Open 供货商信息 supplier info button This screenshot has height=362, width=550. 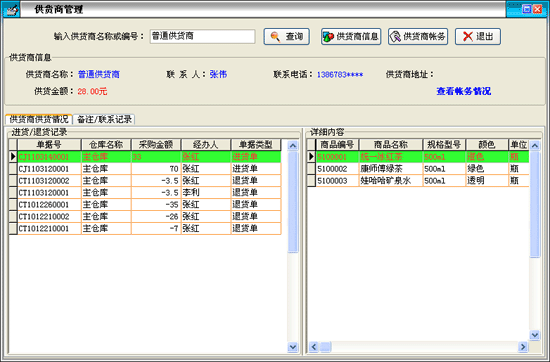(x=351, y=36)
